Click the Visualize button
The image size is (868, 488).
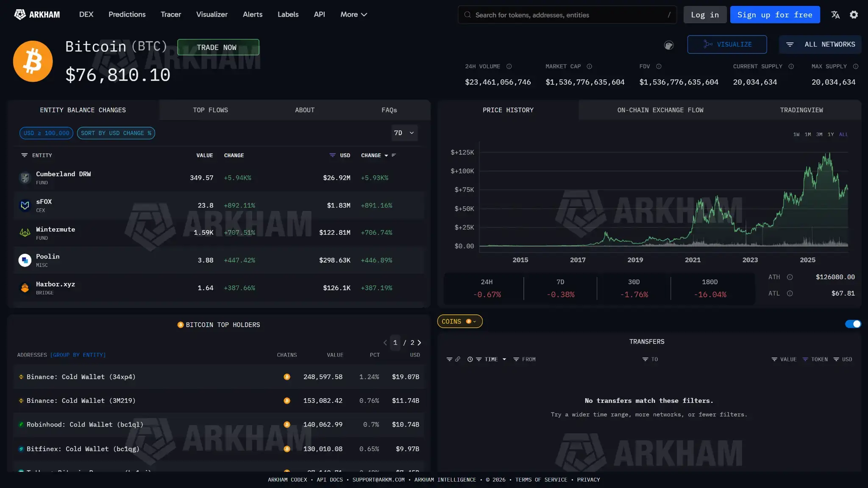point(727,44)
